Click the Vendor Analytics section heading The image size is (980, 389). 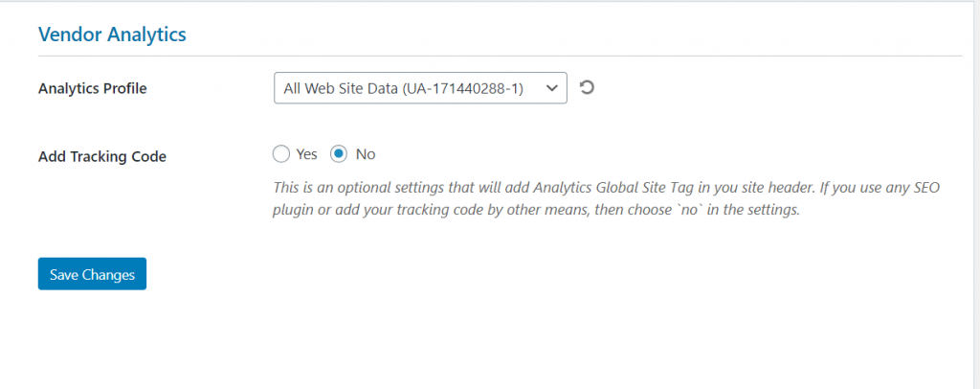click(x=113, y=34)
